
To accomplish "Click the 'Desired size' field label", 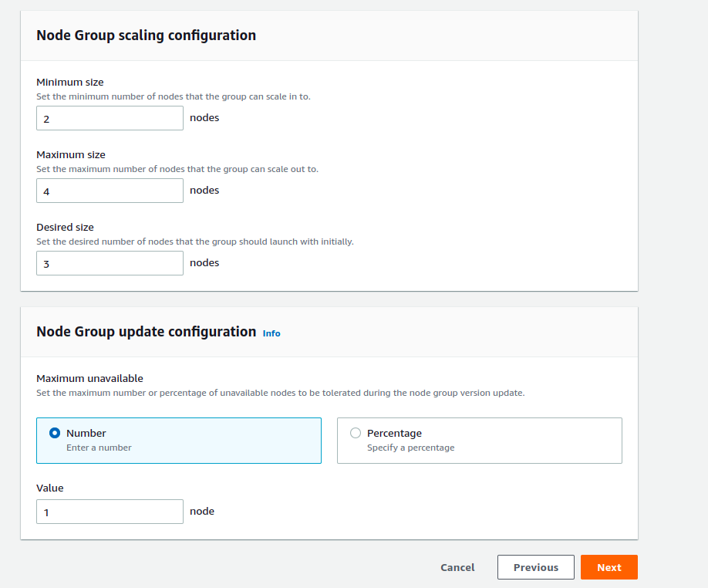I will click(65, 227).
